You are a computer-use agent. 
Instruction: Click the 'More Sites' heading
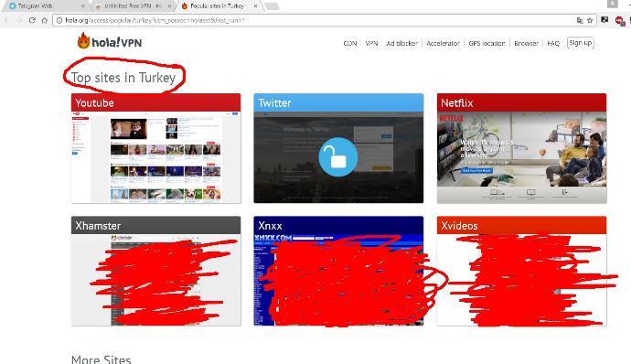[x=101, y=359]
